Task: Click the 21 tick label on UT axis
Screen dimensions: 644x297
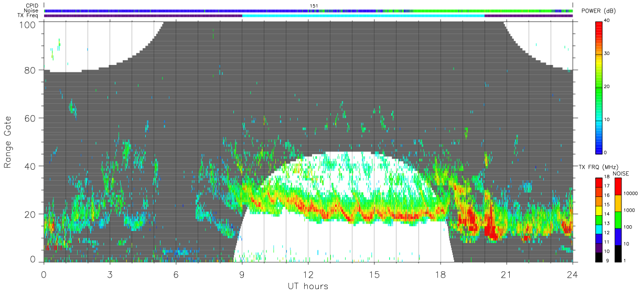Action: point(506,274)
